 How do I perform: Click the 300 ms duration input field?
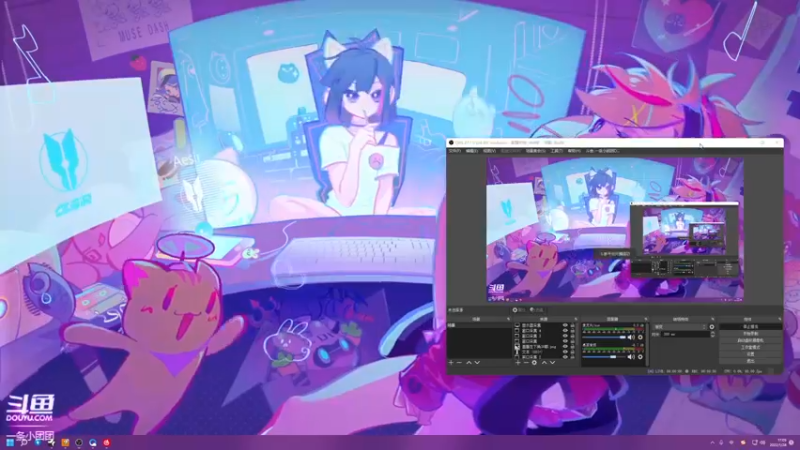(x=686, y=334)
